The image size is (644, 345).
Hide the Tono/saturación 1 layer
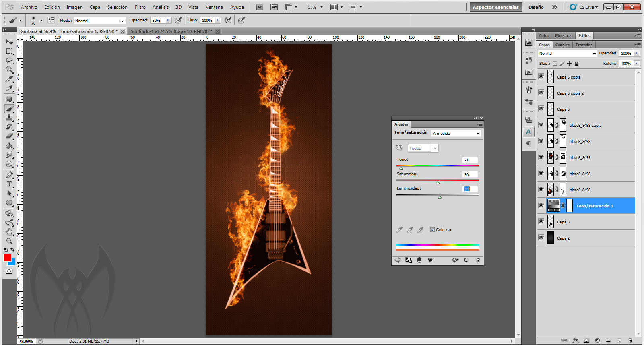541,205
